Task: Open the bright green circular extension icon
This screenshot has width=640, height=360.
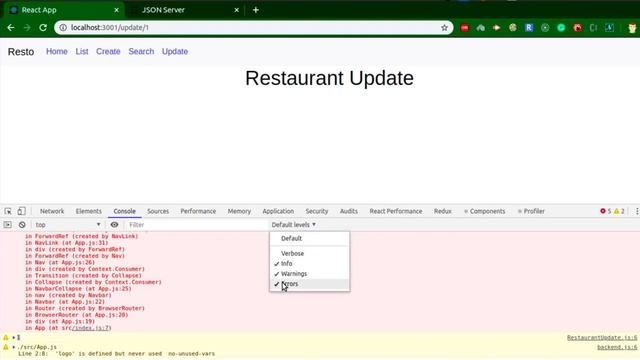Action: pos(561,28)
